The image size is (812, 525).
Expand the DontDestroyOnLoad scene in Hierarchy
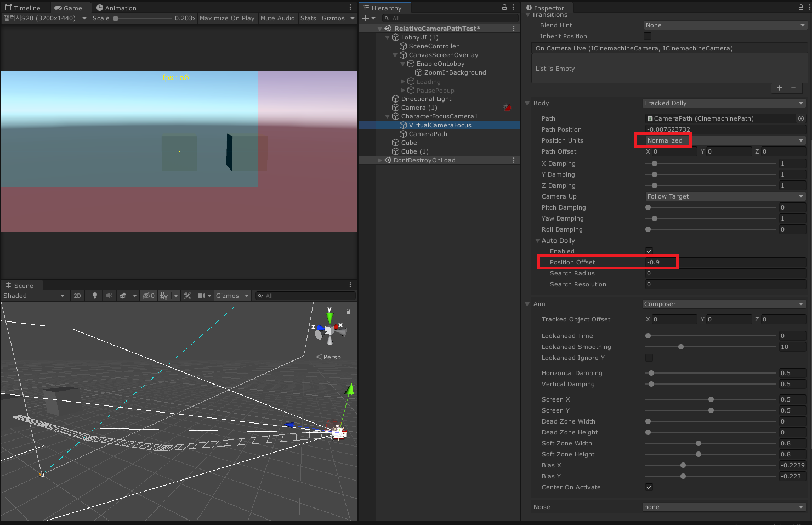(379, 160)
